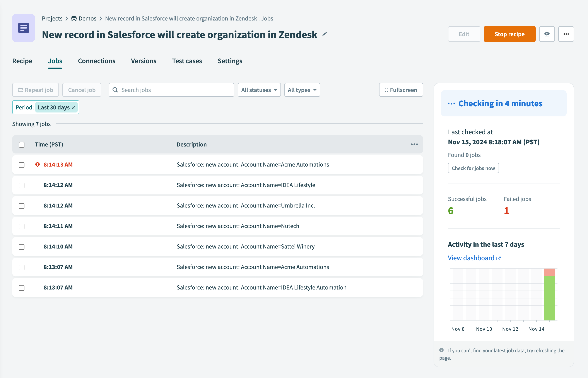Open the Test cases tab
Viewport: 588px width, 378px height.
pyautogui.click(x=187, y=61)
